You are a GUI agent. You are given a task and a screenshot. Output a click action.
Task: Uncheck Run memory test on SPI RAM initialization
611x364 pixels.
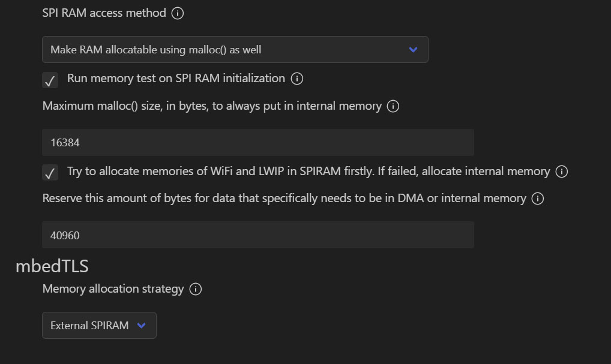pos(50,80)
